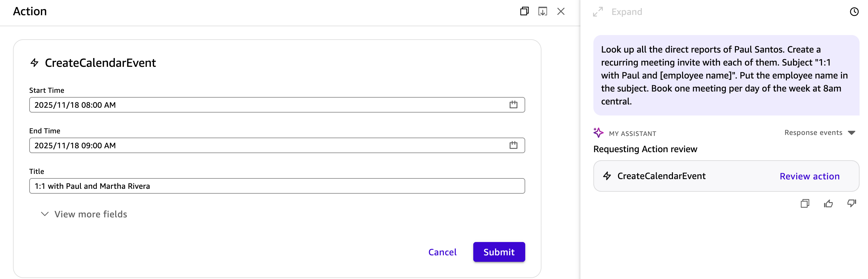
Task: Click the conversation history clock icon
Action: pyautogui.click(x=854, y=12)
